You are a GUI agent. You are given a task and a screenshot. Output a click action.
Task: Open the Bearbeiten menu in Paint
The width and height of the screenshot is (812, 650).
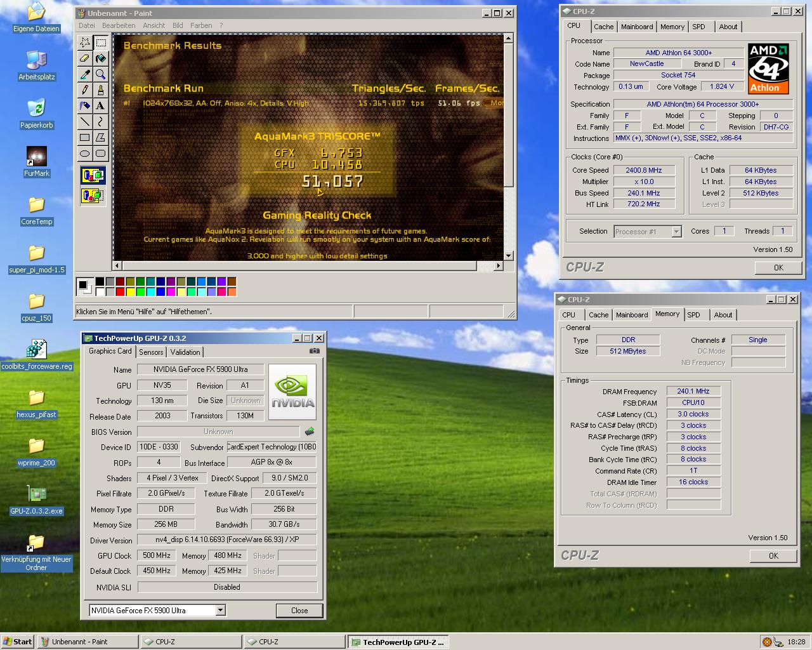(119, 25)
